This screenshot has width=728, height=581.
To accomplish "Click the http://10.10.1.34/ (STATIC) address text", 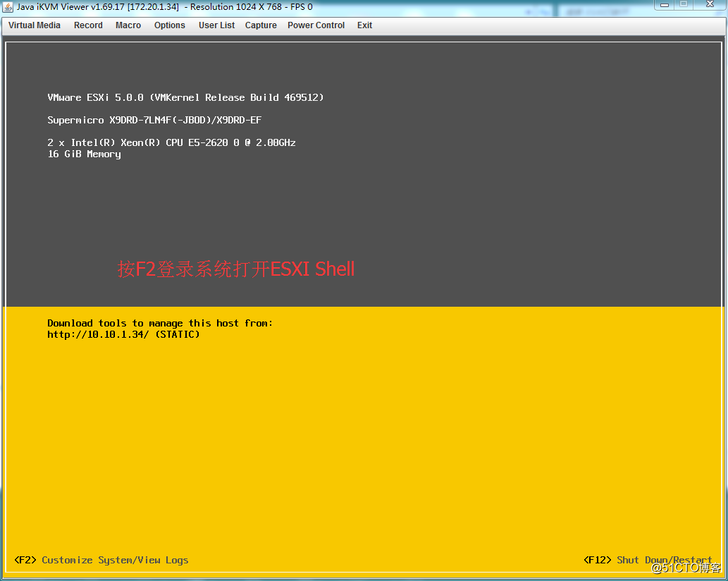I will click(x=123, y=334).
